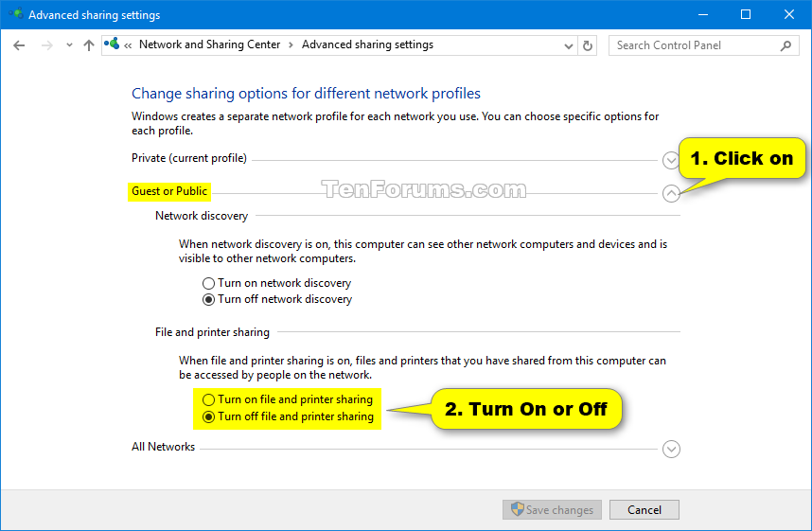This screenshot has width=812, height=531.
Task: Open the address bar history dropdown
Action: [x=568, y=46]
